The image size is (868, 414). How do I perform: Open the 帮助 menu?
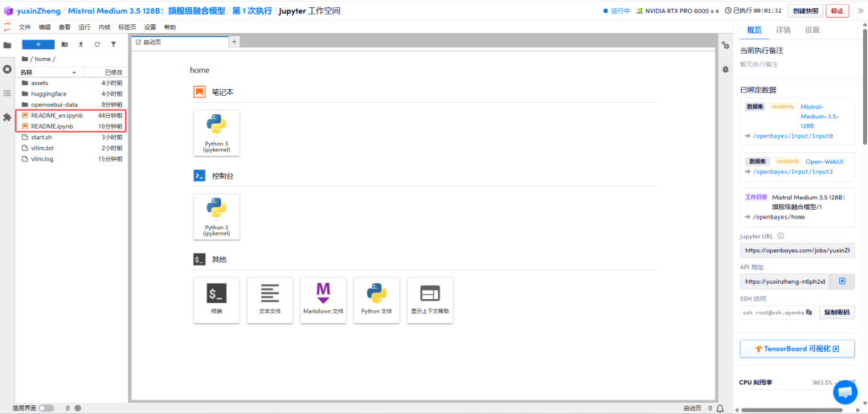coord(170,27)
